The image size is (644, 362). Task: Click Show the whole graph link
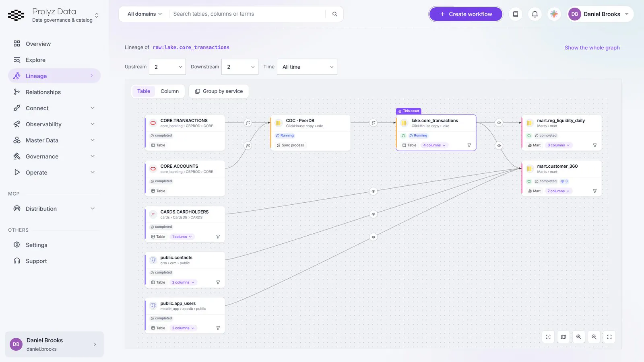592,47
